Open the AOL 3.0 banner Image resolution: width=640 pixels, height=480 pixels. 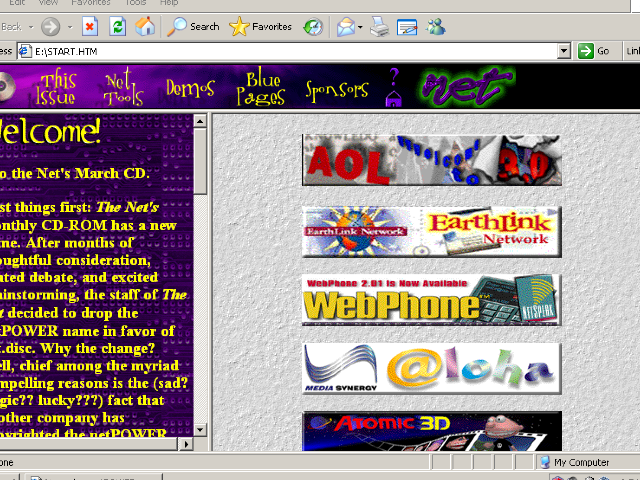432,160
